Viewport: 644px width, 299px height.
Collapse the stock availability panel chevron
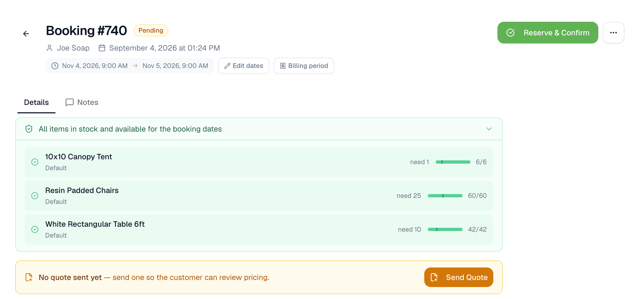(x=489, y=129)
